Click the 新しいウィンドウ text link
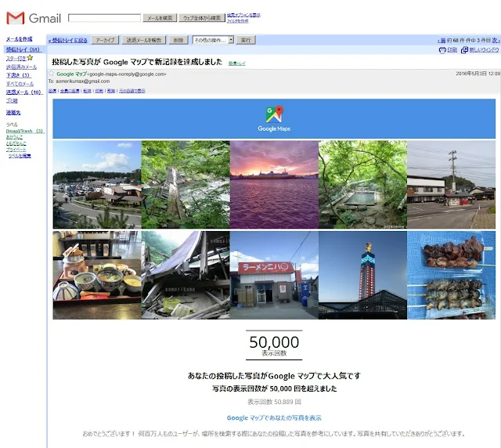Image resolution: width=501 pixels, height=448 pixels. [484, 50]
